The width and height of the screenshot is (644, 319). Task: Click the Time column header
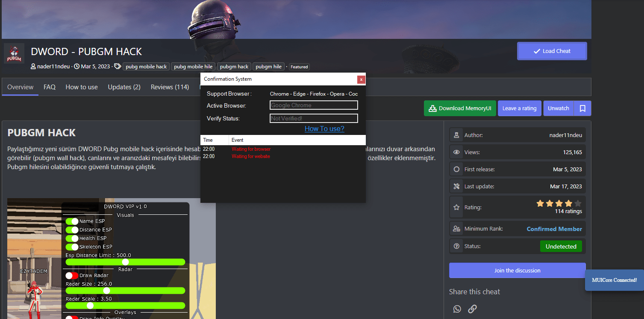215,140
